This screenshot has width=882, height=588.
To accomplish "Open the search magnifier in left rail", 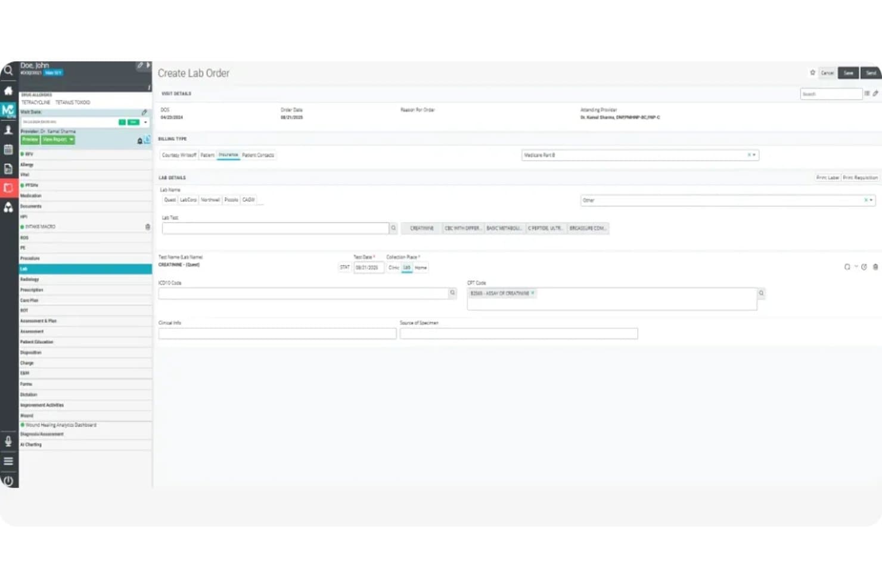I will 8,70.
